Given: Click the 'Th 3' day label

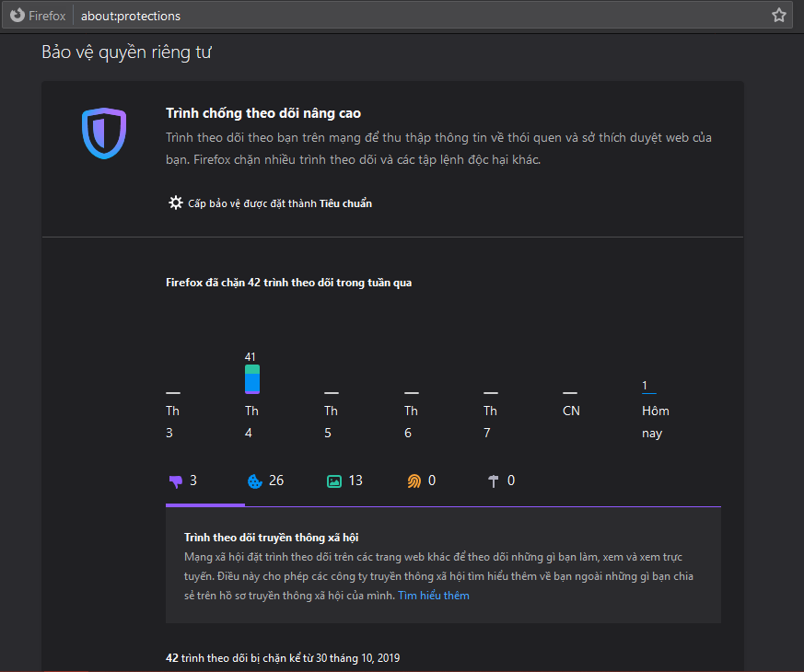Looking at the screenshot, I should (173, 422).
